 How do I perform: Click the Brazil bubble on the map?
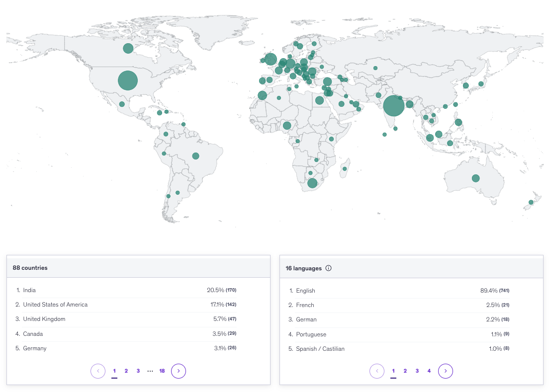coord(196,156)
